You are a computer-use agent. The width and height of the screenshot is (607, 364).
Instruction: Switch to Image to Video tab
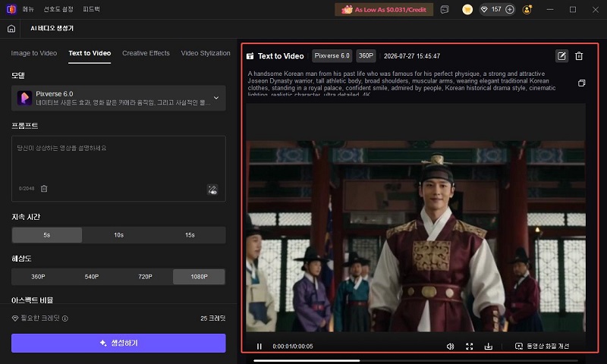click(34, 53)
